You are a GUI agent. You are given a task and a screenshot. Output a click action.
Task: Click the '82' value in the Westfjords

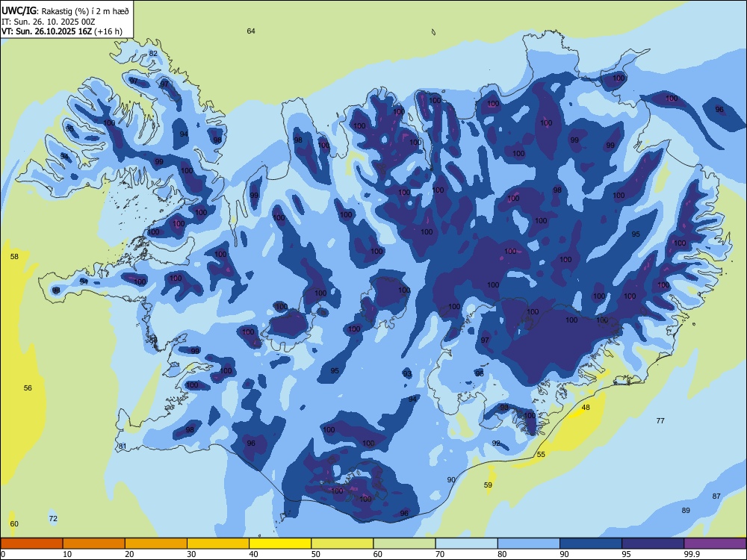153,53
